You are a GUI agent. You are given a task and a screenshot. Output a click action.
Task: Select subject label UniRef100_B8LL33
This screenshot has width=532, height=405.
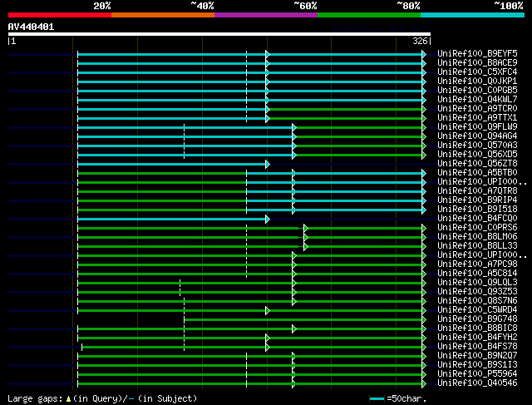tap(477, 246)
